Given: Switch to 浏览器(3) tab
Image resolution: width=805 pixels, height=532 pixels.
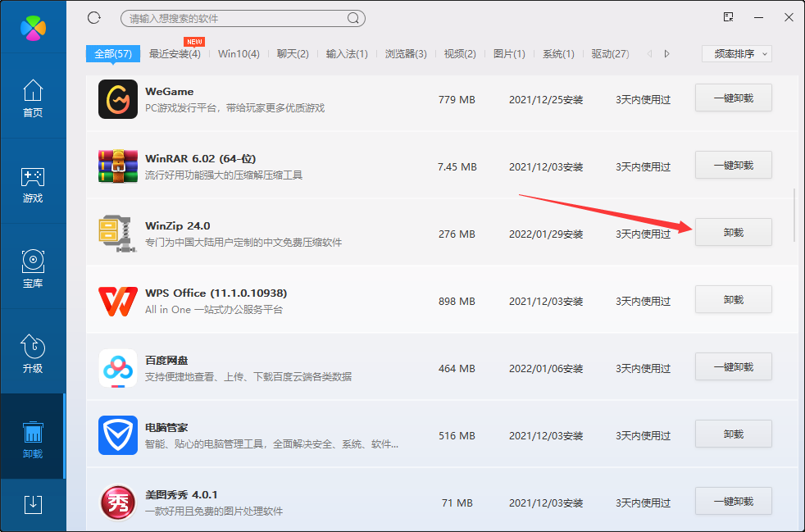Looking at the screenshot, I should click(x=406, y=54).
